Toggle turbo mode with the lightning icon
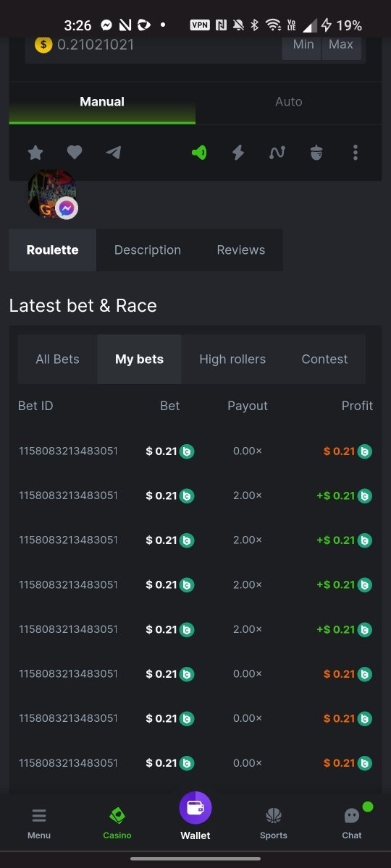This screenshot has height=868, width=391. click(x=237, y=153)
